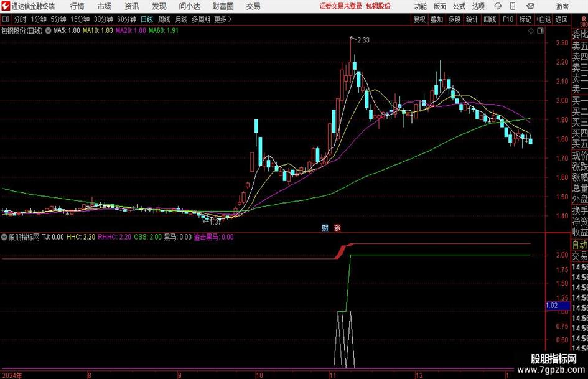Click the 2.33 high price label
The width and height of the screenshot is (588, 379).
point(363,40)
